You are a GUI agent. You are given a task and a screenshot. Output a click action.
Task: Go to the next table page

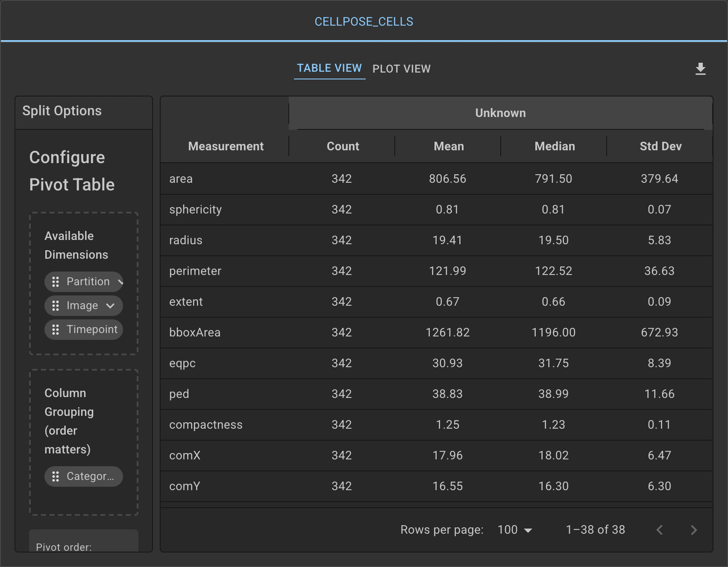click(694, 530)
